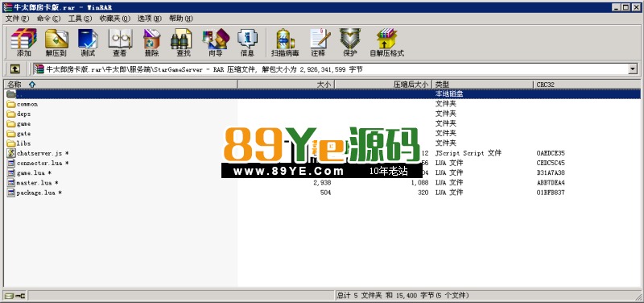The height and width of the screenshot is (303, 644).
Task: Click the 解压到 (Extract To) icon
Action: click(x=56, y=43)
